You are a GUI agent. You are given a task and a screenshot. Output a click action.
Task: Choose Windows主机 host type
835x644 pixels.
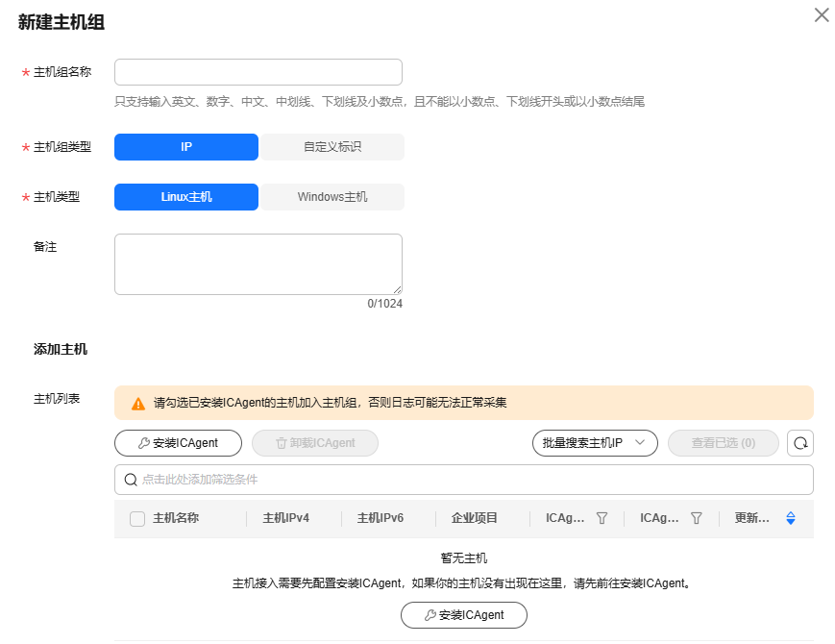coord(332,197)
